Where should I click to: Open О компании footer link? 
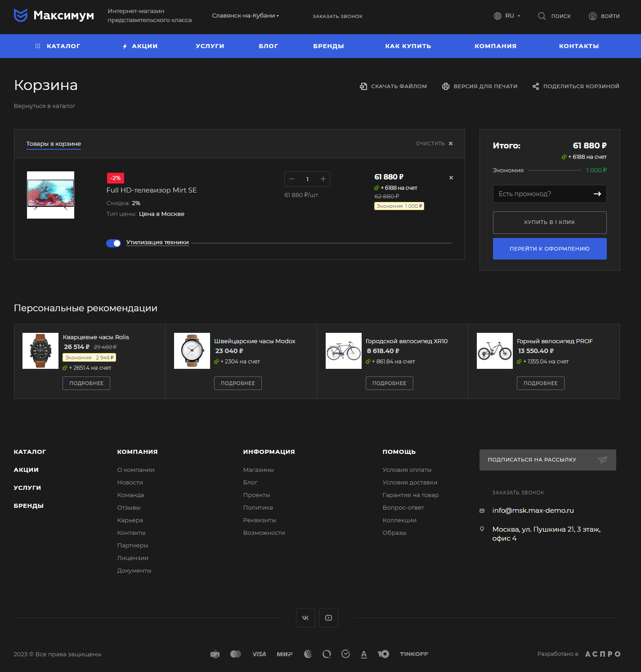tap(136, 470)
